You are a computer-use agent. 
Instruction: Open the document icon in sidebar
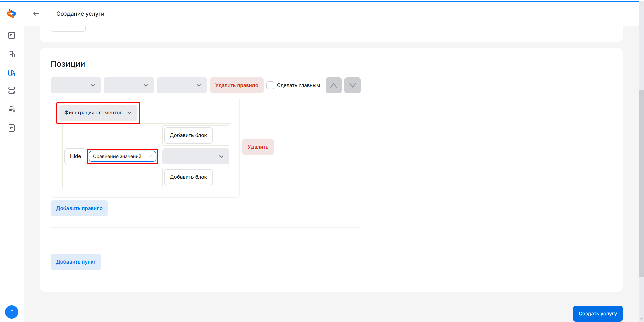click(12, 128)
